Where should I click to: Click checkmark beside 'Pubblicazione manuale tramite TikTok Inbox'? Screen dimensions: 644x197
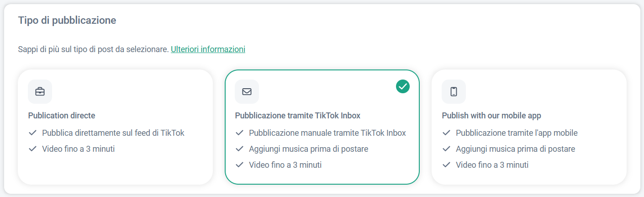(239, 133)
